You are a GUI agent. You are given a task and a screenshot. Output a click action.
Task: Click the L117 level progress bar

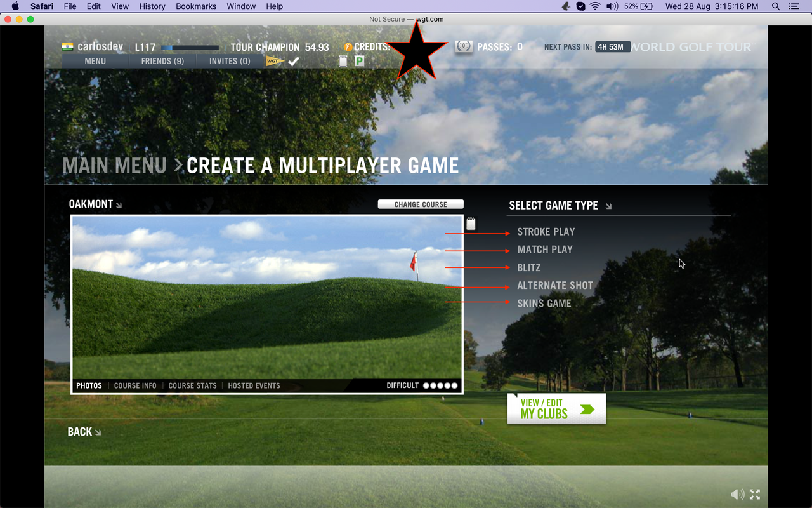click(x=190, y=48)
